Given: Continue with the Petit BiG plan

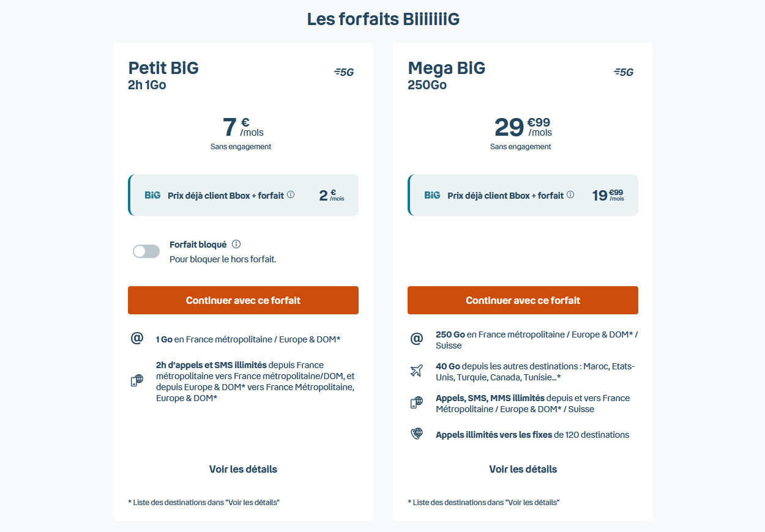Looking at the screenshot, I should [x=243, y=300].
